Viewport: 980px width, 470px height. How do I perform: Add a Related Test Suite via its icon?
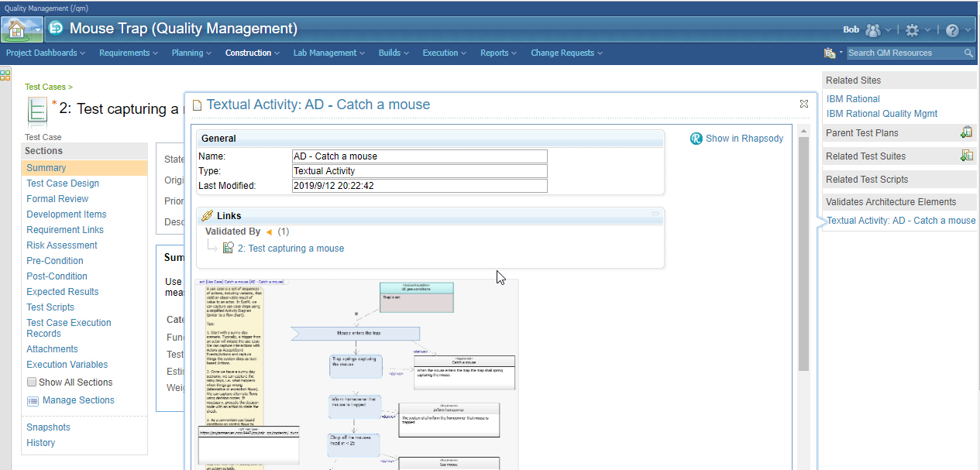[966, 155]
